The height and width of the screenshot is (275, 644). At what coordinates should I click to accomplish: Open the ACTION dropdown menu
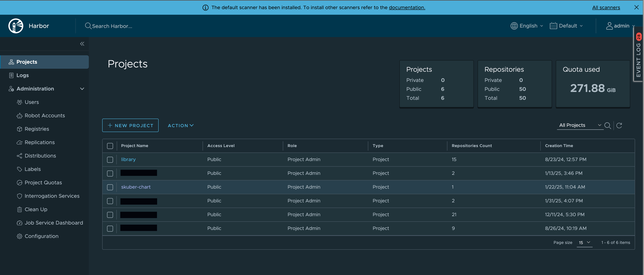point(180,125)
